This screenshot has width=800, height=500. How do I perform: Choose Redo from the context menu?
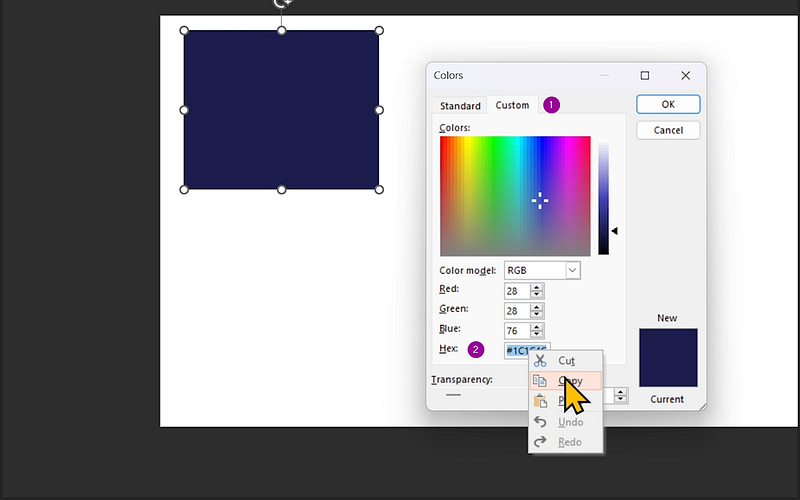pyautogui.click(x=566, y=442)
